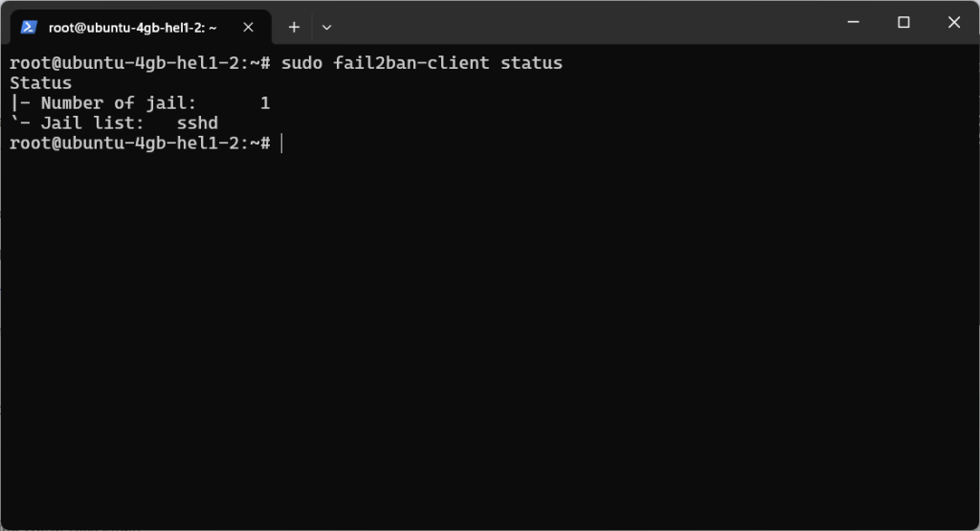The image size is (980, 531).
Task: Click the 'status' argument in the command
Action: point(531,63)
